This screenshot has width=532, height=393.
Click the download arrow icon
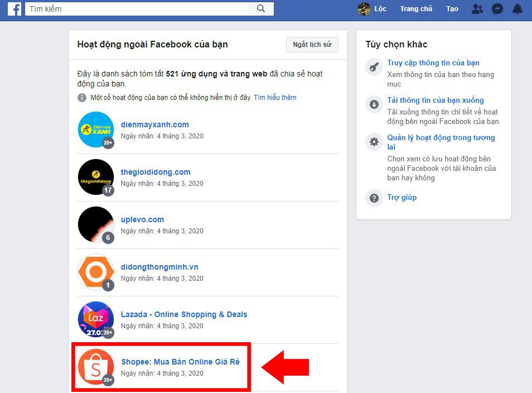(x=374, y=104)
